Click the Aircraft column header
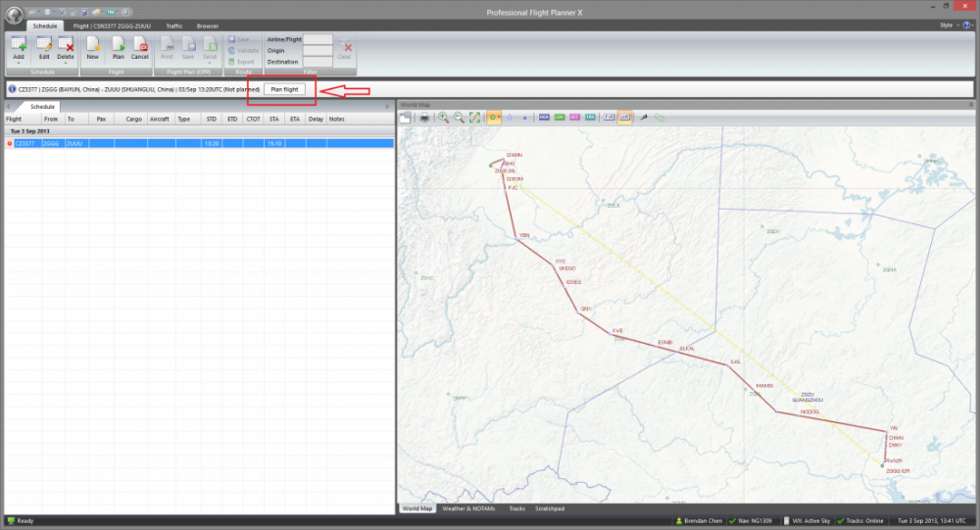The height and width of the screenshot is (530, 980). click(x=160, y=119)
